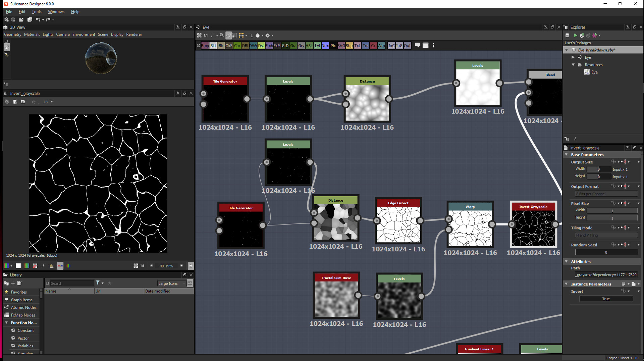The height and width of the screenshot is (361, 644).
Task: Open the UV dropdown in 2D view
Action: tap(48, 102)
